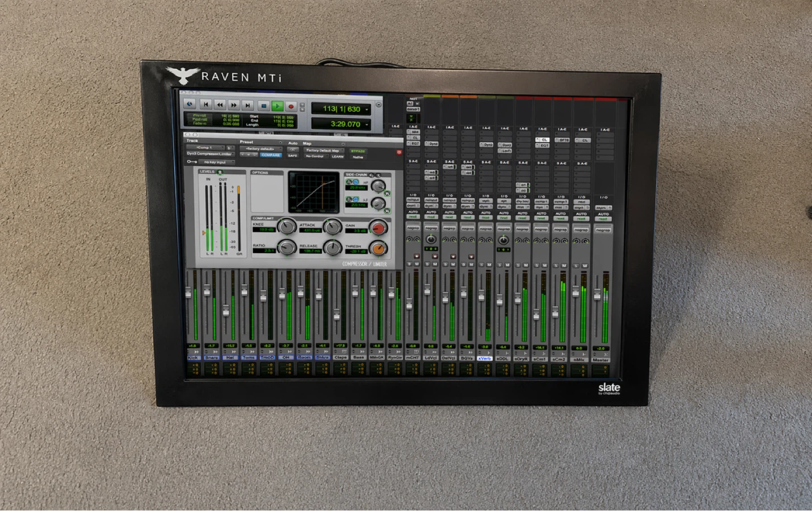Record-enable the mCHT track
The height and width of the screenshot is (511, 812).
tap(417, 256)
